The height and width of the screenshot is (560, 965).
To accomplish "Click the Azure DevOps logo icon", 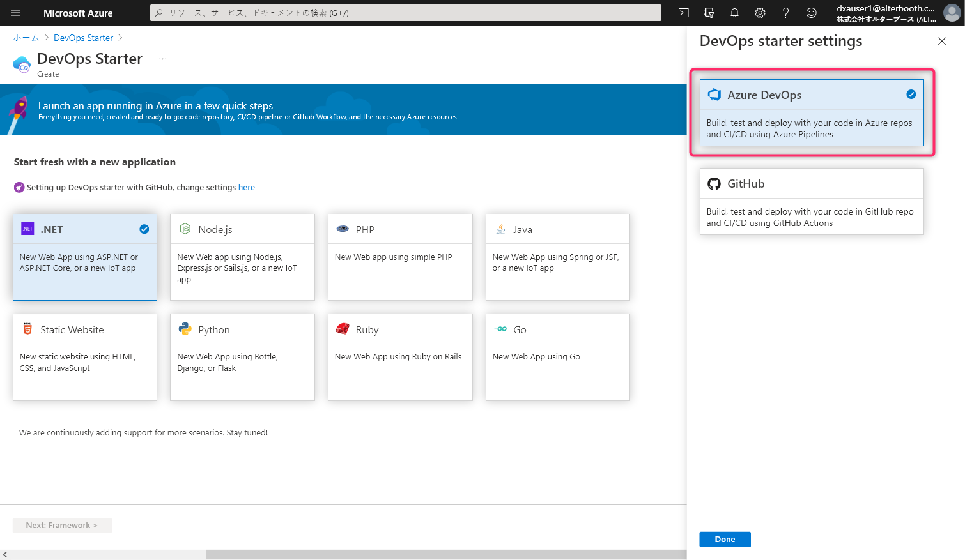I will 714,95.
